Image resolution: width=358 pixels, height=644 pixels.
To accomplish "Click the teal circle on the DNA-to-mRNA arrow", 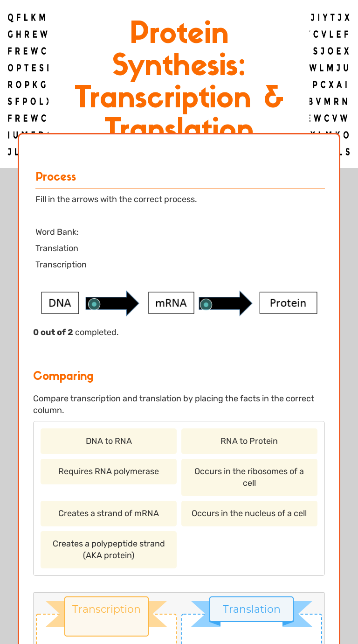I will (94, 304).
